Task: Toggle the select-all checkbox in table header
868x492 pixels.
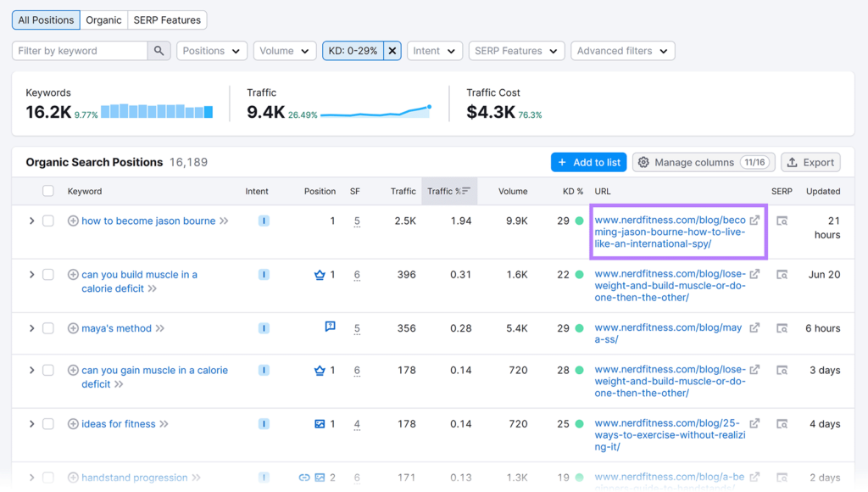Action: coord(48,191)
